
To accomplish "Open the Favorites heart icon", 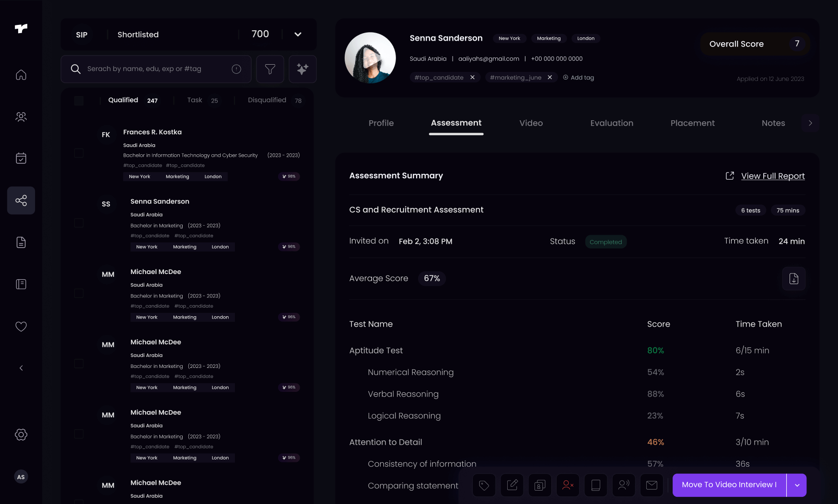I will click(x=21, y=326).
